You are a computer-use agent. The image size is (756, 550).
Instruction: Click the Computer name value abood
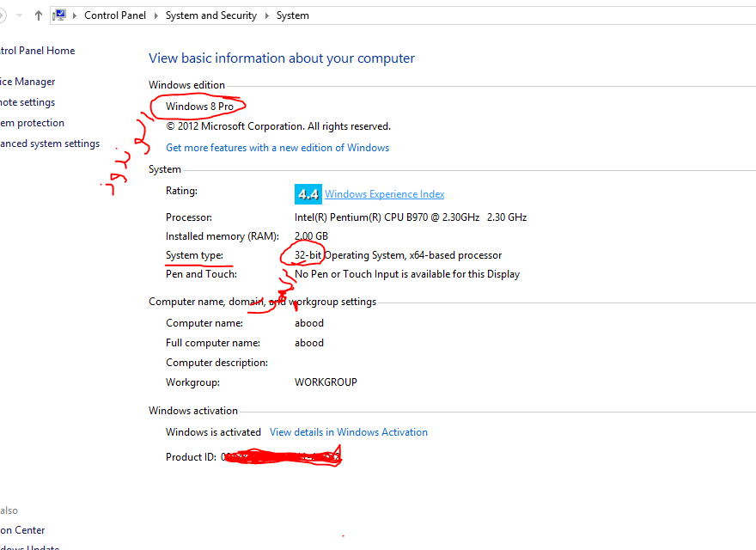point(309,323)
